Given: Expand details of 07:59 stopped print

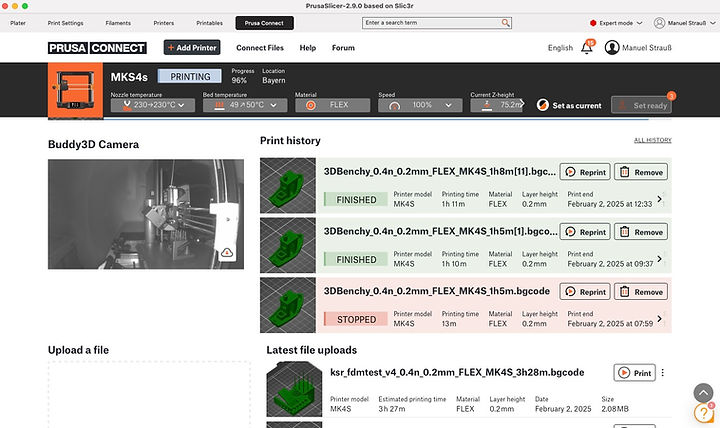Looking at the screenshot, I should [660, 318].
